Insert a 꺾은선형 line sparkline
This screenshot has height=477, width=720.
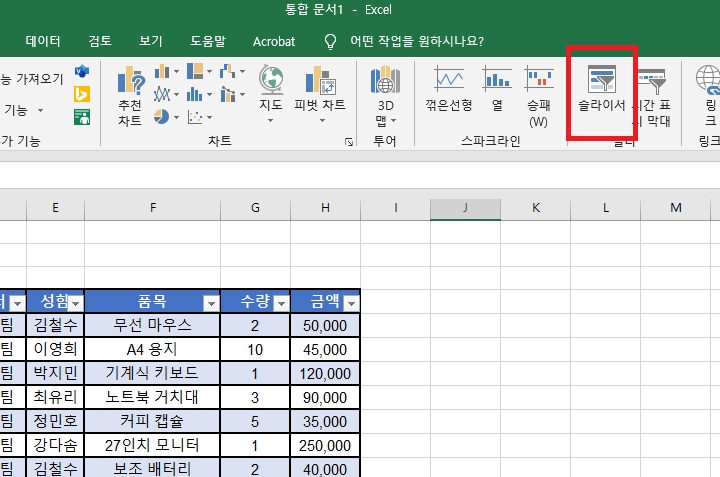[x=449, y=78]
